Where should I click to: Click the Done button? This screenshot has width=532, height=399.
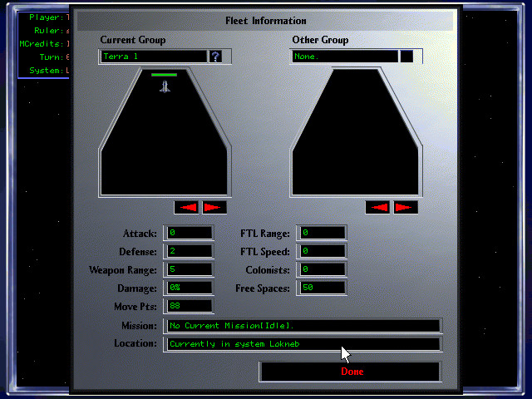pyautogui.click(x=351, y=372)
